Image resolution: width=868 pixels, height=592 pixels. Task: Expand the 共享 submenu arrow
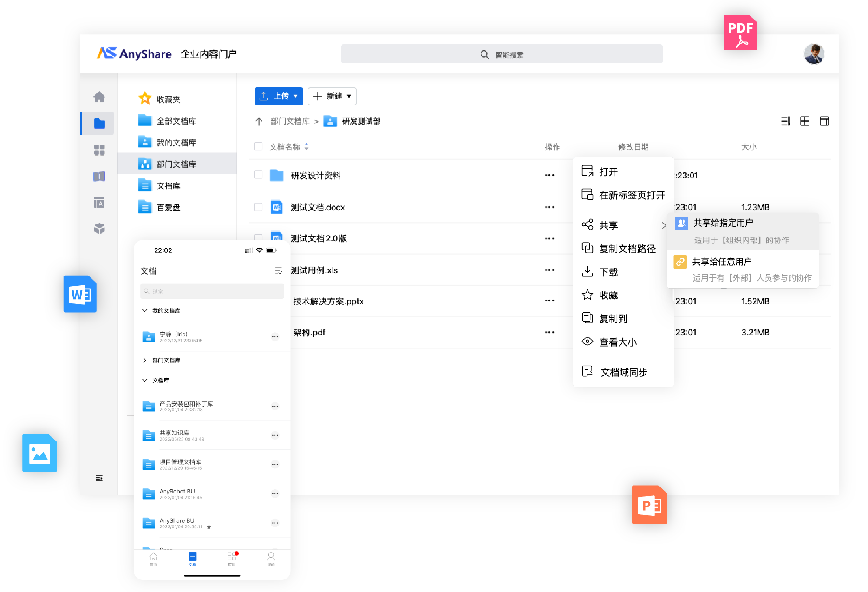click(x=664, y=225)
